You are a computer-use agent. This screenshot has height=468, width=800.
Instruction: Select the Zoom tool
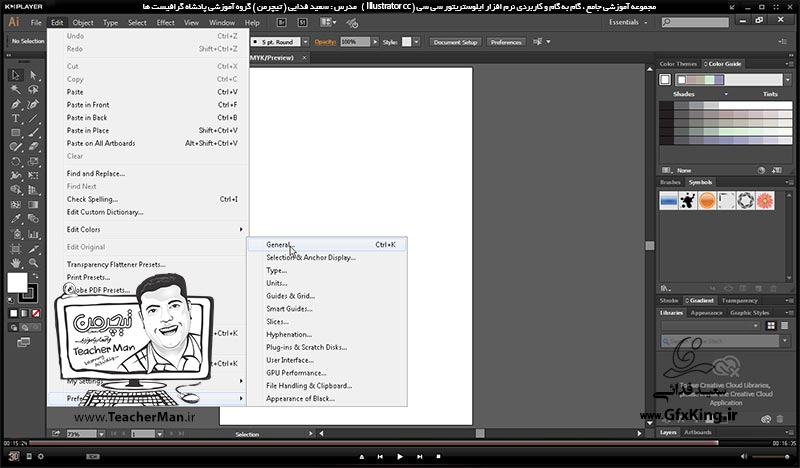(33, 263)
